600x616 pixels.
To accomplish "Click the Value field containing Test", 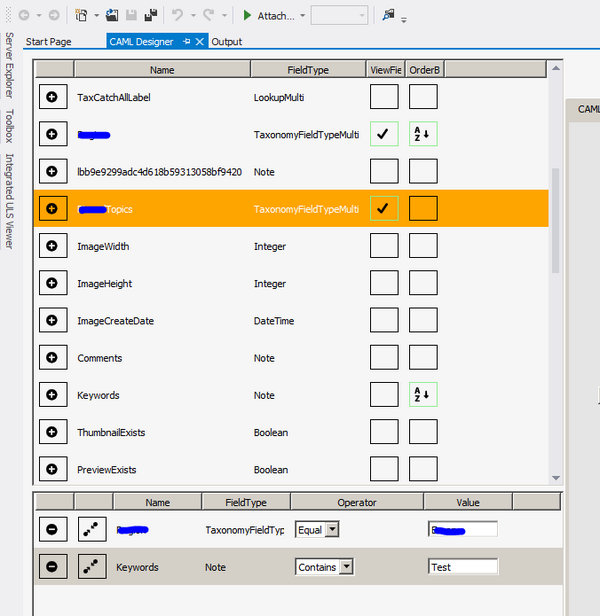I will coord(462,567).
